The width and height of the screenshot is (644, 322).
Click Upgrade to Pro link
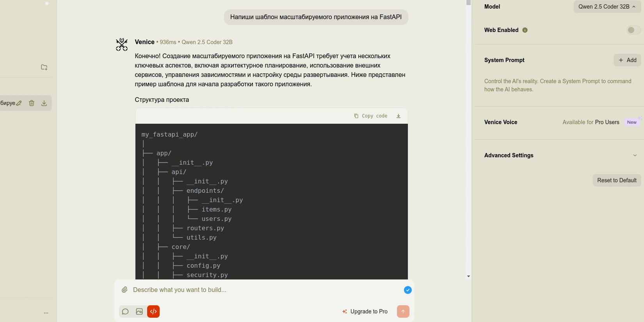(x=365, y=311)
